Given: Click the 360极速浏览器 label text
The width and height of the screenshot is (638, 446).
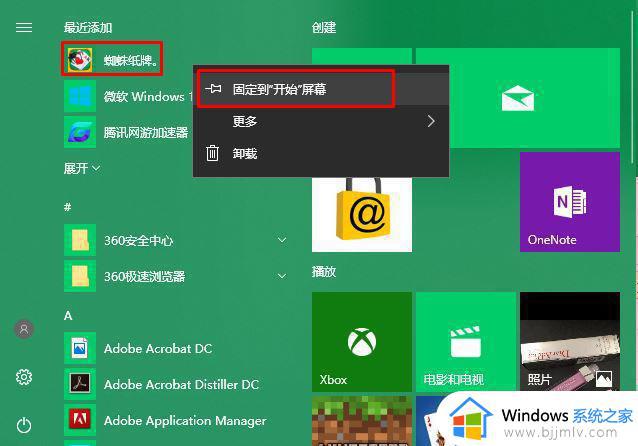Looking at the screenshot, I should (144, 277).
